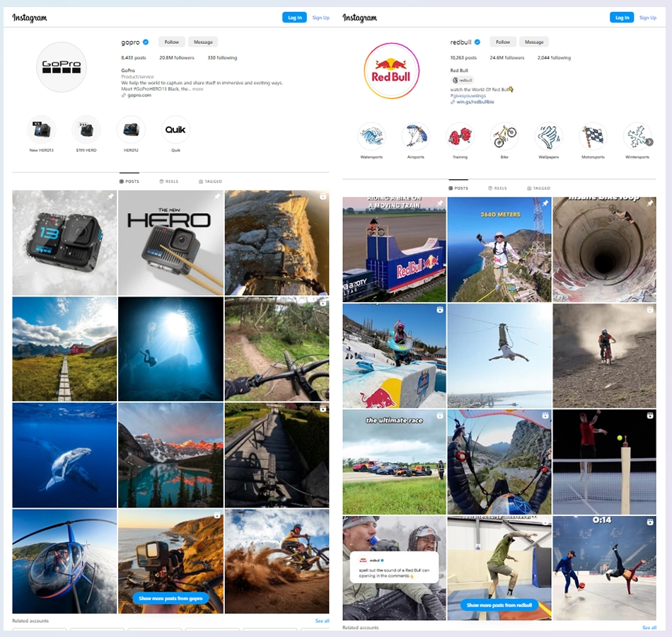Open the HERO12 highlight on gopro's profile

click(131, 131)
